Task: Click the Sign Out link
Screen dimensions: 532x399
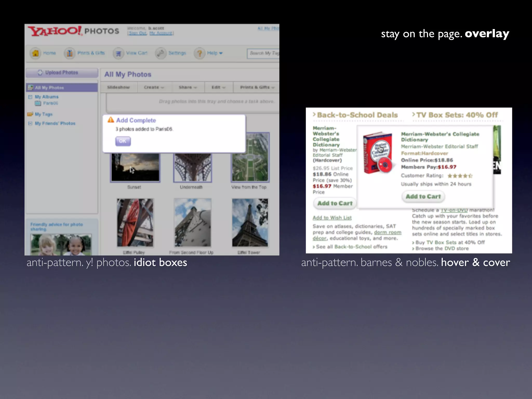Action: pyautogui.click(x=138, y=33)
